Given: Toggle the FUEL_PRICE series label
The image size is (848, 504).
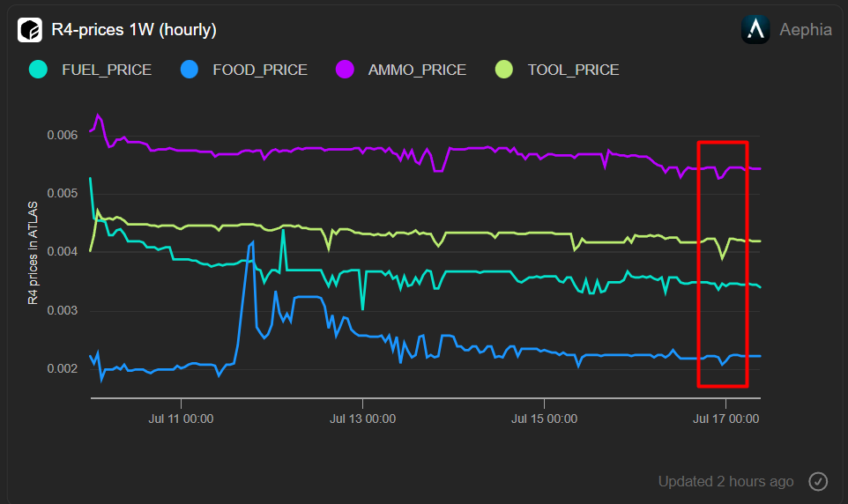Looking at the screenshot, I should (x=106, y=70).
